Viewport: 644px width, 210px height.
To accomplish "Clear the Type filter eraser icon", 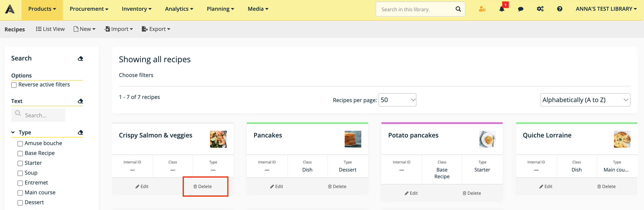I will (x=80, y=132).
